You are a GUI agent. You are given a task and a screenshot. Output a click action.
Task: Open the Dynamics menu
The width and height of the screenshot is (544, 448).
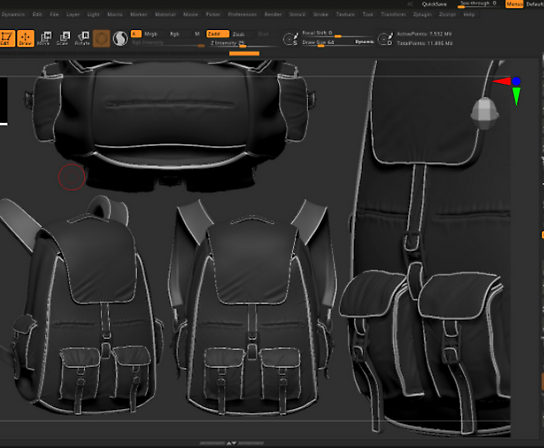click(x=13, y=14)
